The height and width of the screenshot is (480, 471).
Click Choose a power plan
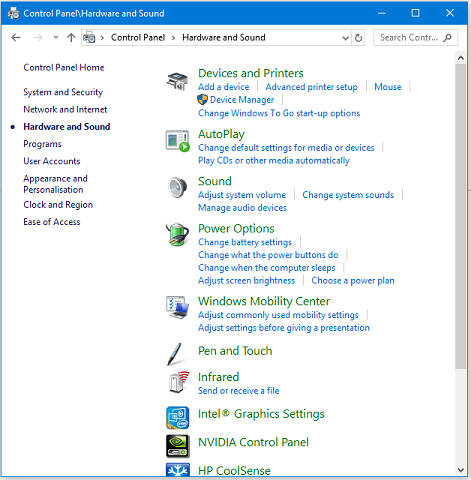pos(353,281)
